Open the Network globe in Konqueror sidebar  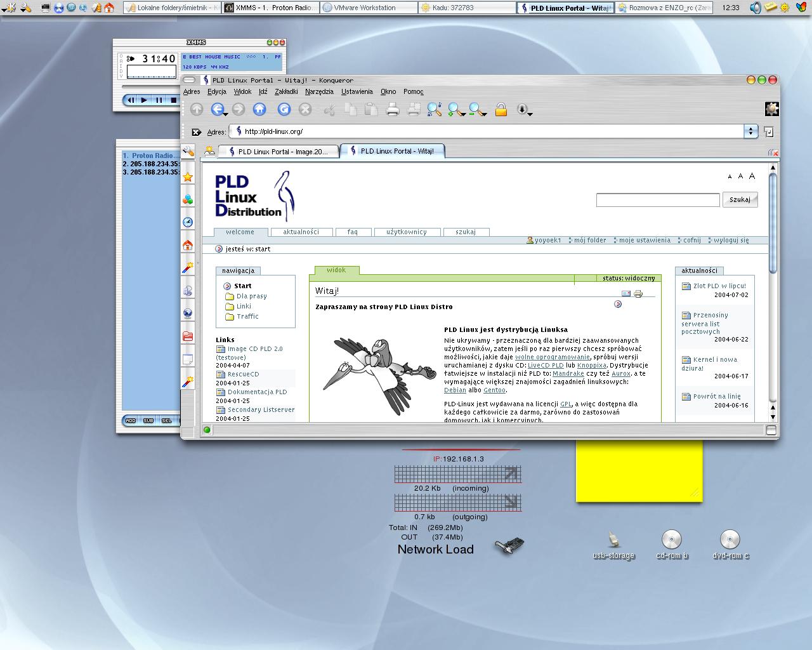188,314
